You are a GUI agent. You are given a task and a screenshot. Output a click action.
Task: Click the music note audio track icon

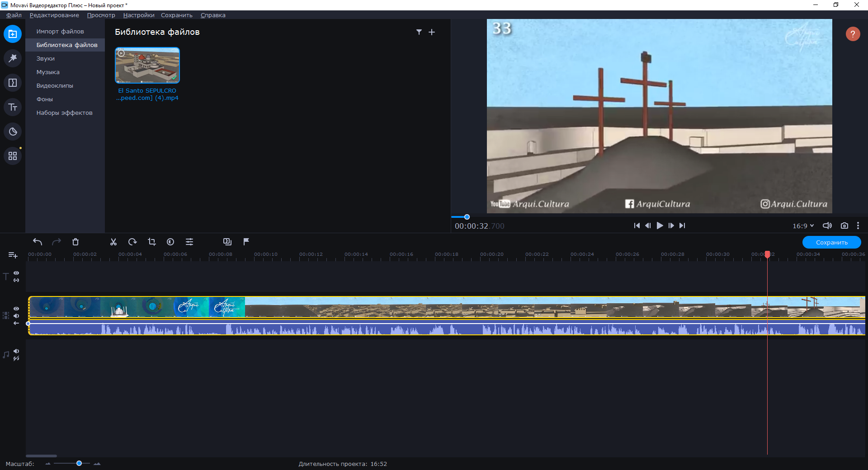click(x=6, y=355)
